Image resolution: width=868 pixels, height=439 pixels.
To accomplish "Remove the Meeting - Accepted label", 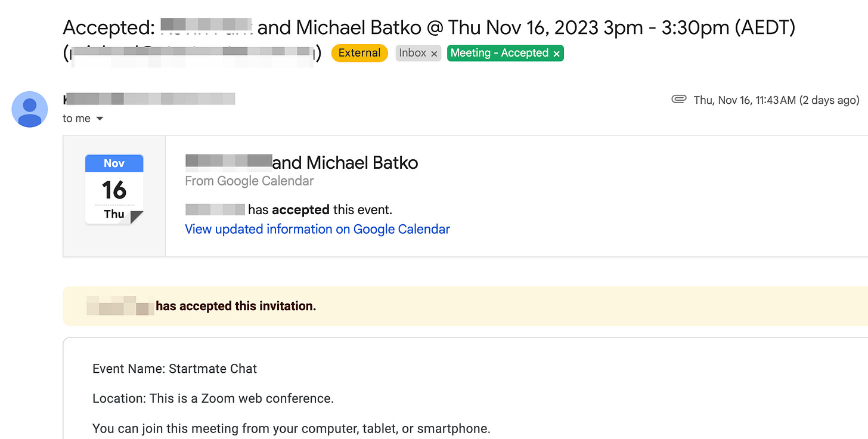I will (x=556, y=54).
